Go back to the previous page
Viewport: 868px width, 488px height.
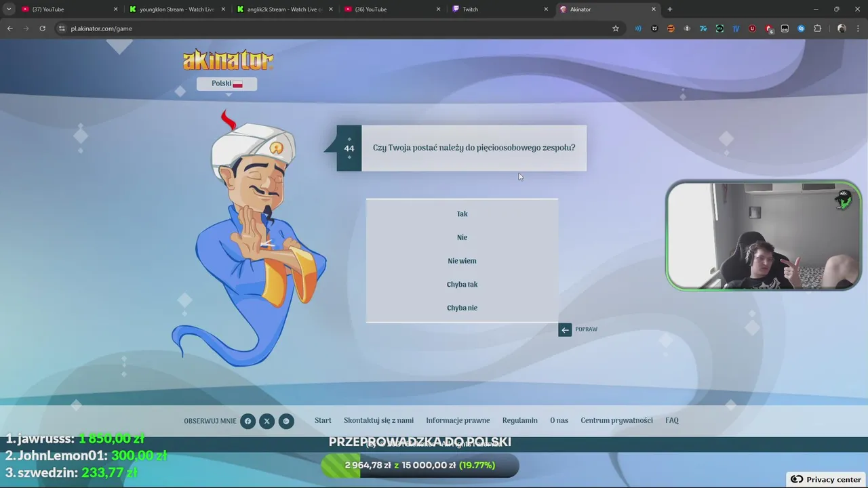pos(9,28)
